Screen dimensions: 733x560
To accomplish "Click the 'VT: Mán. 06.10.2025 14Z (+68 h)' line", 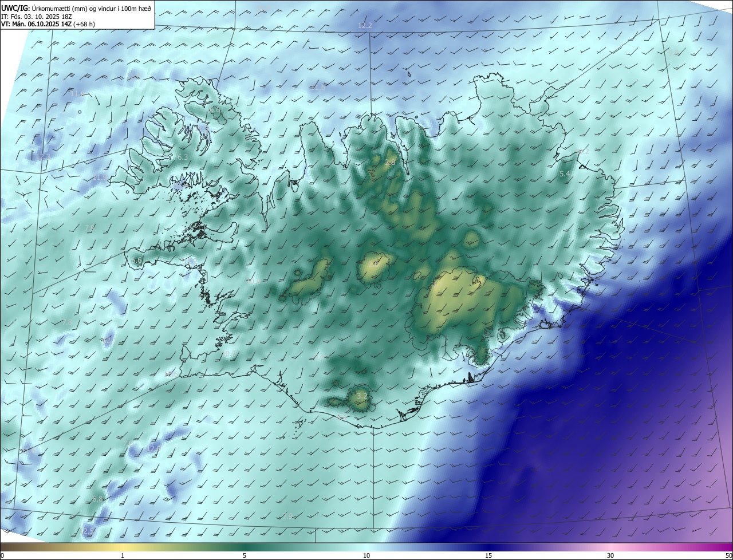I will tap(48, 24).
